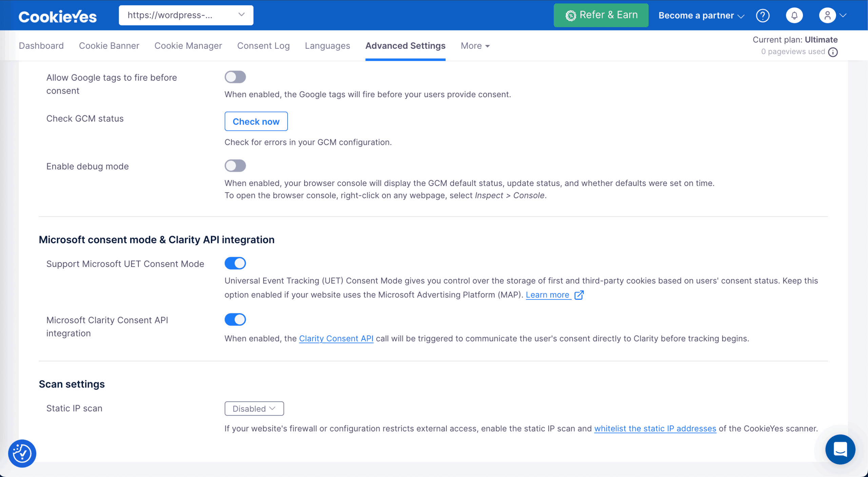Click the Static IP scan label
868x477 pixels.
(x=74, y=408)
